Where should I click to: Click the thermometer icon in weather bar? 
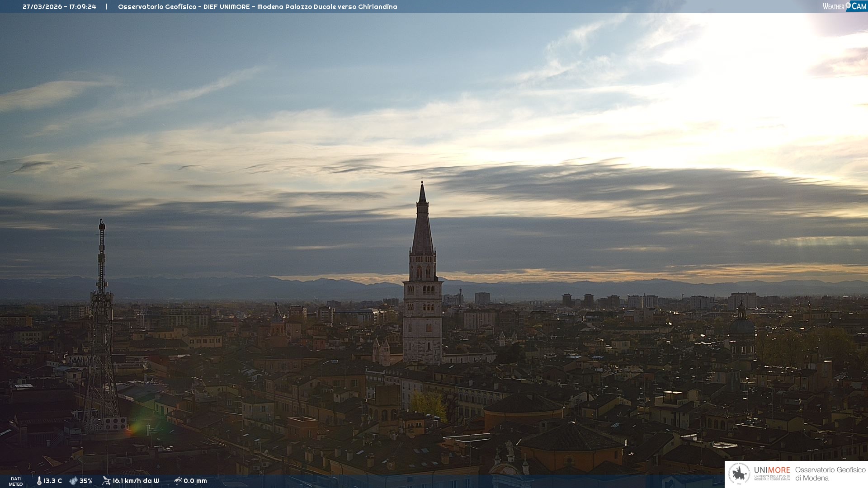(x=39, y=481)
